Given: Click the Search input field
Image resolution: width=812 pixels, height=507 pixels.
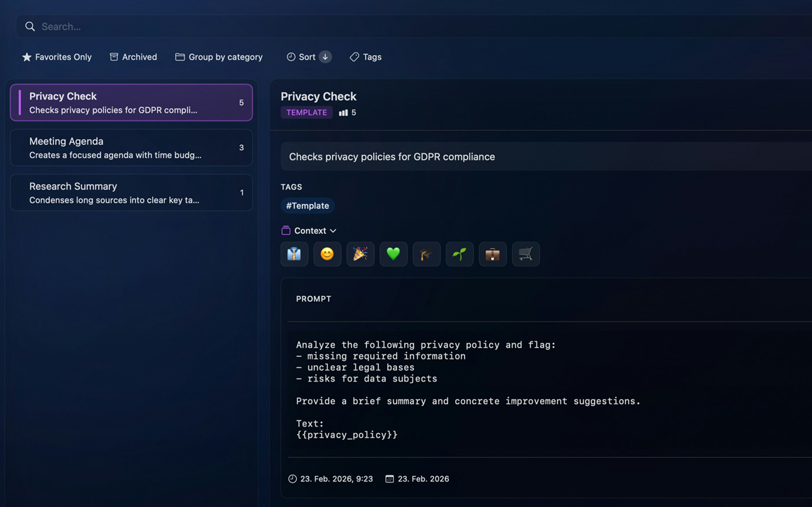Looking at the screenshot, I should (x=403, y=27).
